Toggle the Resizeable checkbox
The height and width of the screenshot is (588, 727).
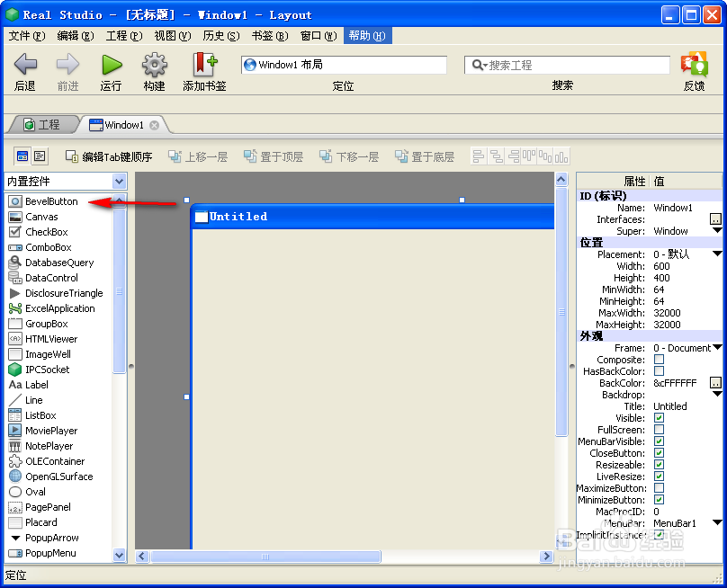coord(659,465)
